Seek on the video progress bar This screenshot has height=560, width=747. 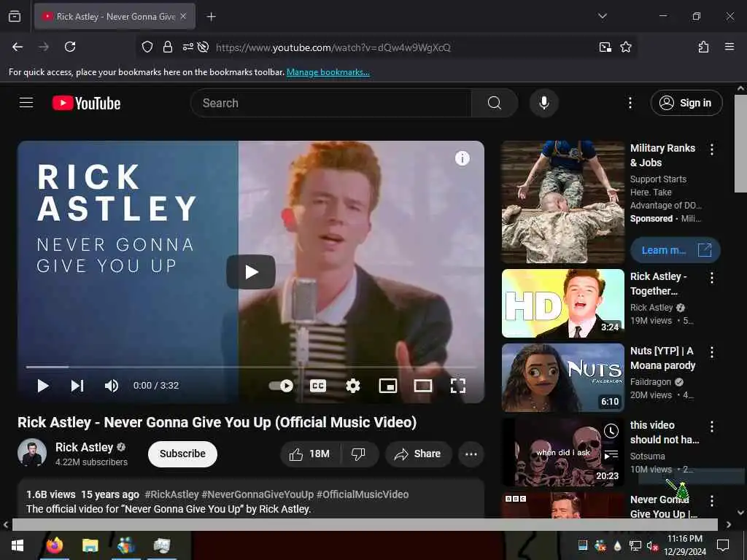(251, 367)
